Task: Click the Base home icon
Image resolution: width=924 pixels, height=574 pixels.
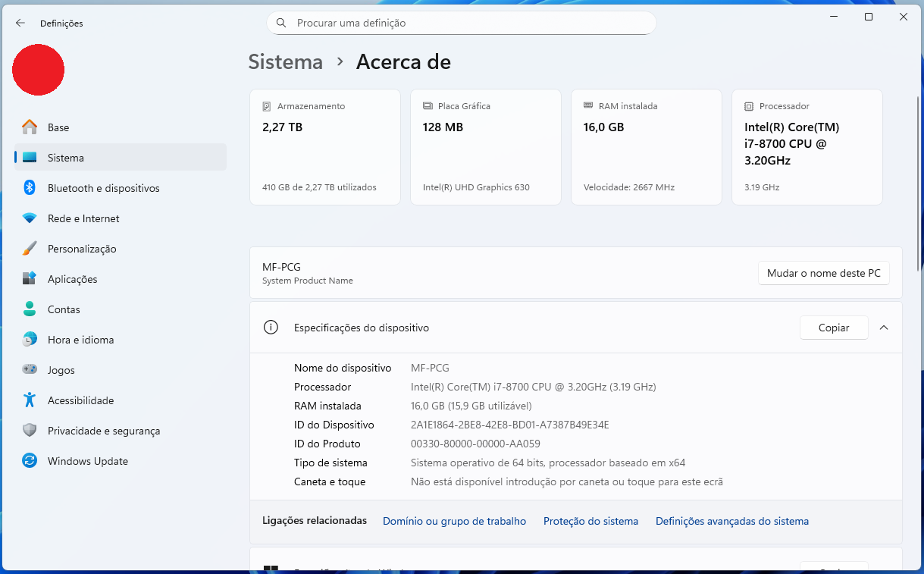Action: click(30, 127)
